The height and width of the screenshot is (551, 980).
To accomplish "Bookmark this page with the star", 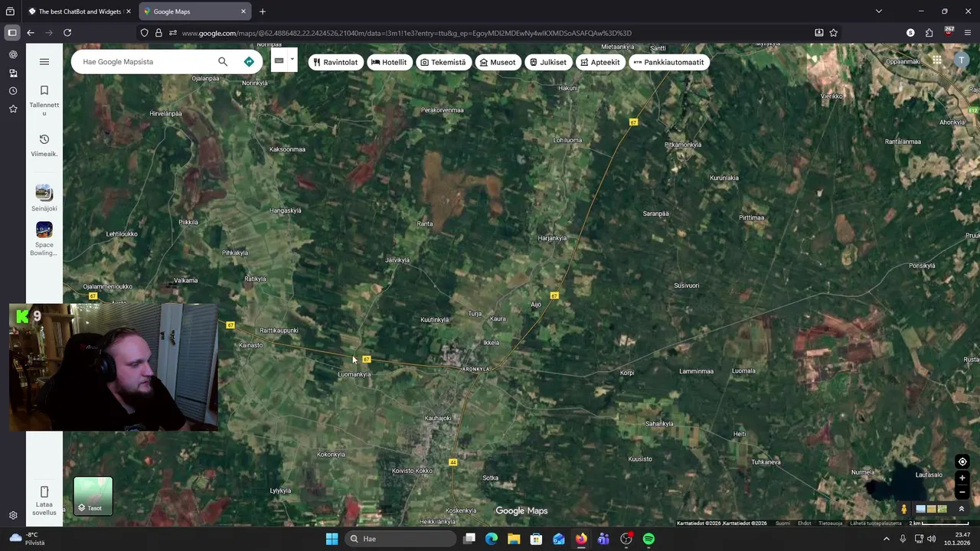I will pos(834,33).
